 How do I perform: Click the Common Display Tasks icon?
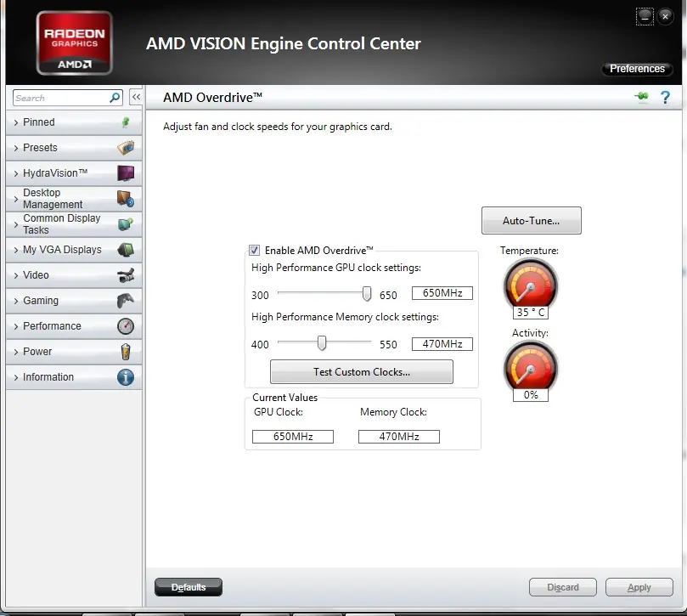(126, 224)
